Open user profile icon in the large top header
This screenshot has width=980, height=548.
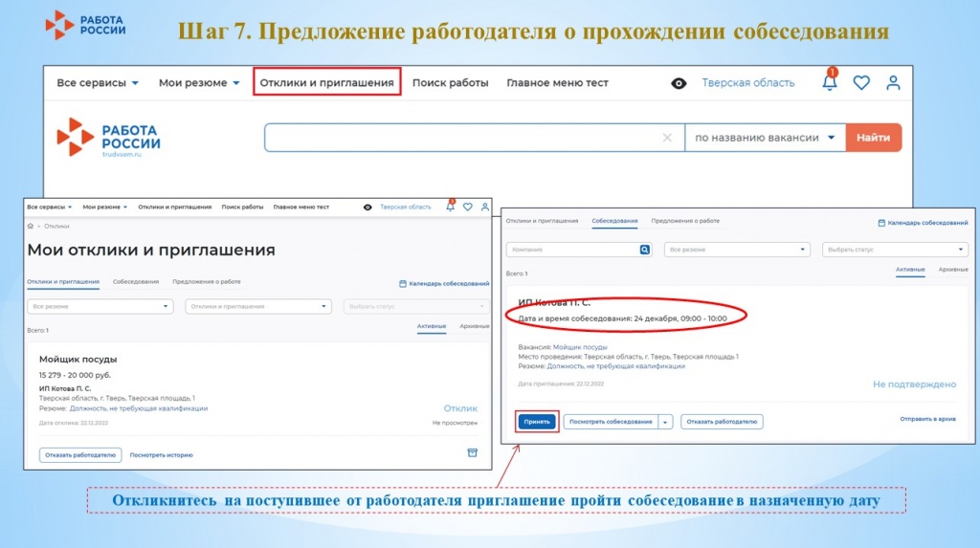click(893, 82)
